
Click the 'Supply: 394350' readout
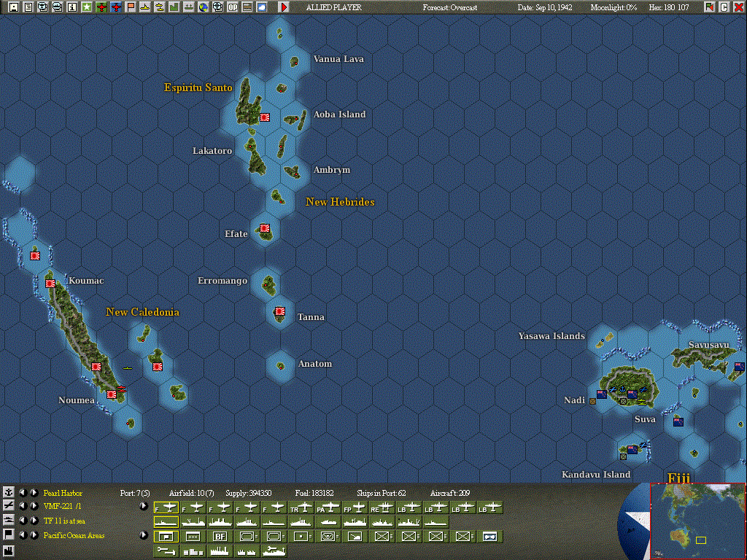tap(248, 493)
